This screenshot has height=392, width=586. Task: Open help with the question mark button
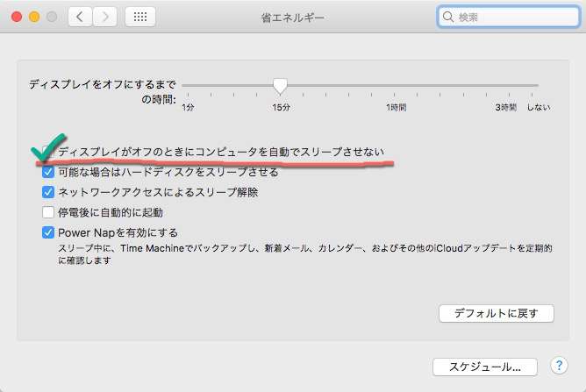(559, 365)
